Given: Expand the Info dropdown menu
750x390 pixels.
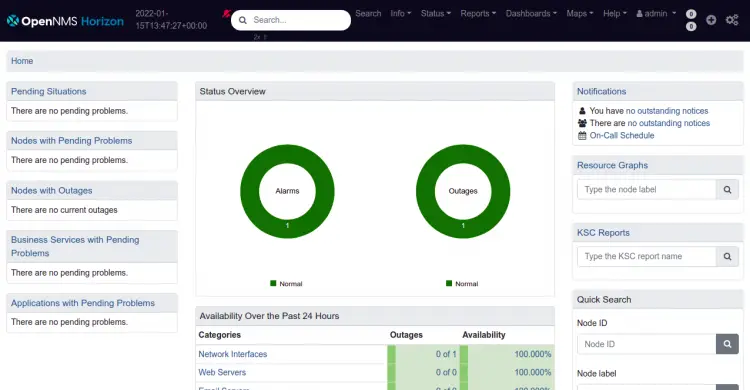Looking at the screenshot, I should click(400, 13).
